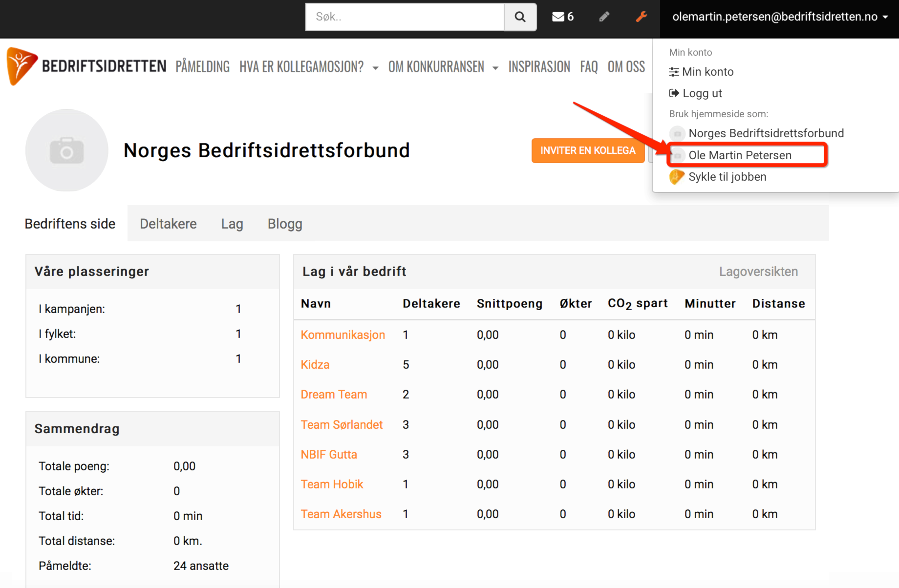This screenshot has width=899, height=588.
Task: Open the Dream Team link
Action: pos(334,395)
